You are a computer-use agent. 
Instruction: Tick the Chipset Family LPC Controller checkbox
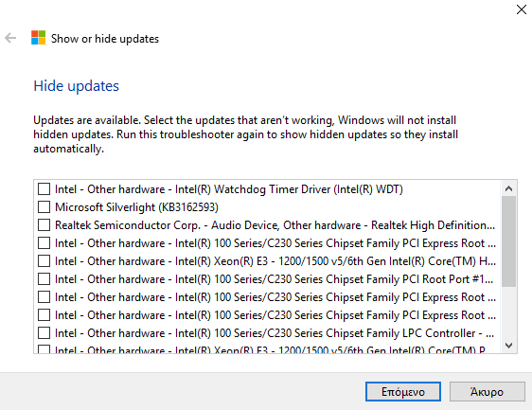[44, 333]
